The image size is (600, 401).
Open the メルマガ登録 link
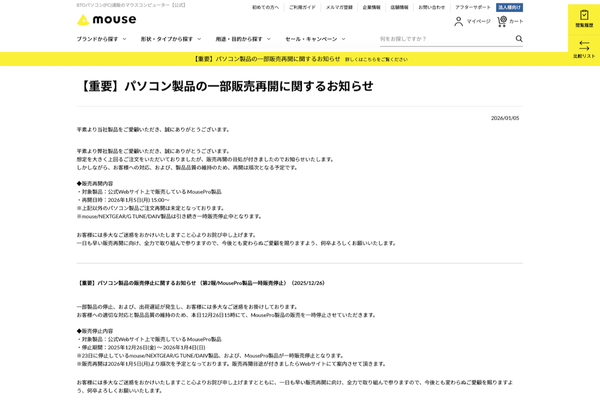click(339, 7)
